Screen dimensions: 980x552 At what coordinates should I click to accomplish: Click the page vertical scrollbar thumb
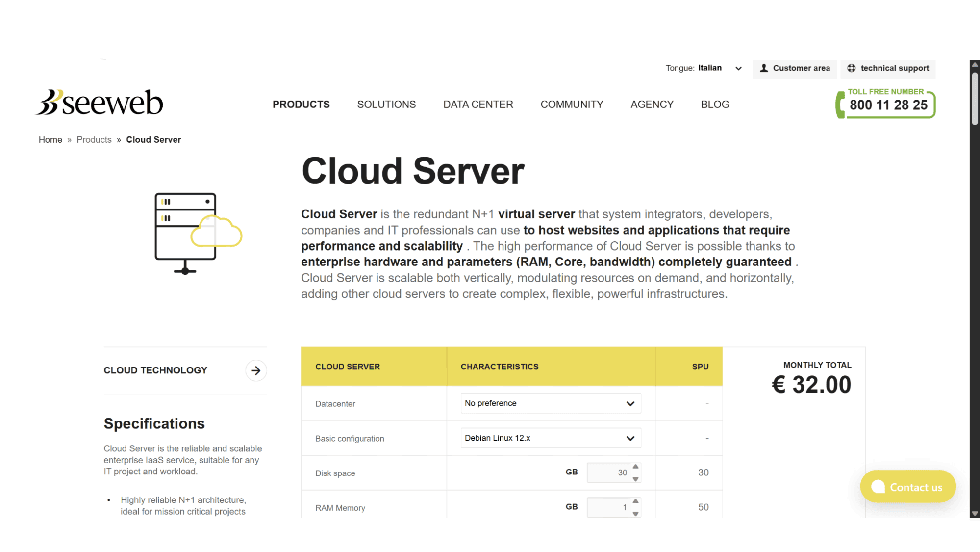[975, 98]
